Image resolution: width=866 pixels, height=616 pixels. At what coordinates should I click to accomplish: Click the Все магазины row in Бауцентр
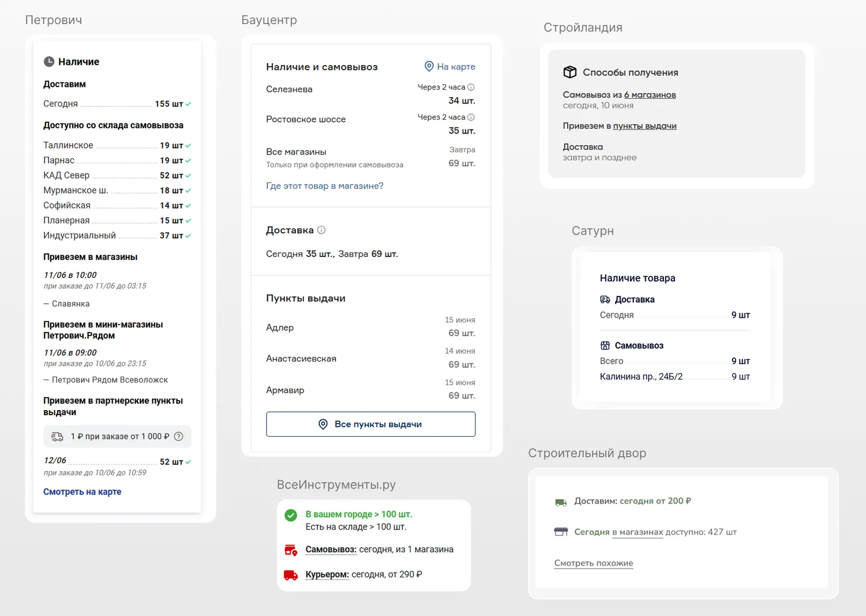tap(370, 158)
